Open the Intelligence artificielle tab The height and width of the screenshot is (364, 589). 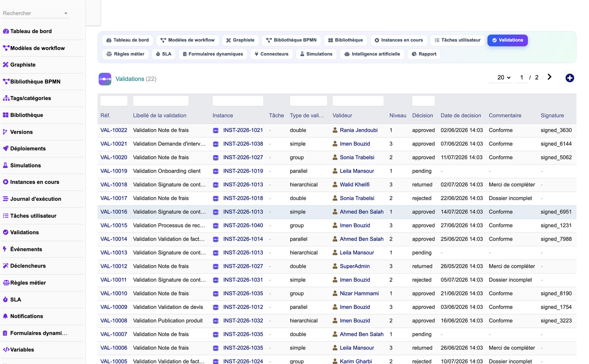point(372,54)
